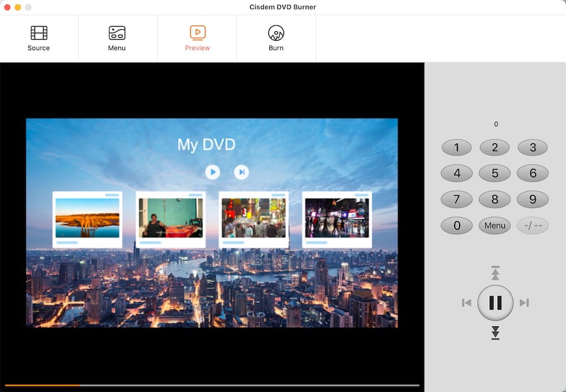Switch to the Menu design tab
Viewport: 566px width, 392px height.
pyautogui.click(x=117, y=37)
